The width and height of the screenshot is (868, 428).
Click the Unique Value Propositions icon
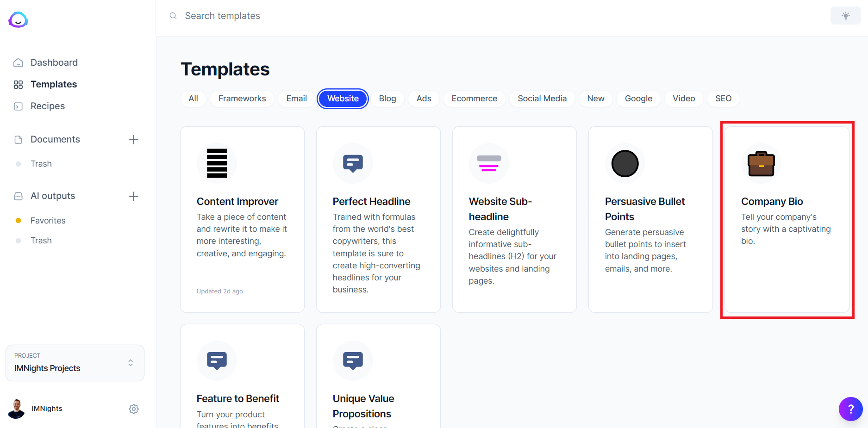tap(353, 361)
